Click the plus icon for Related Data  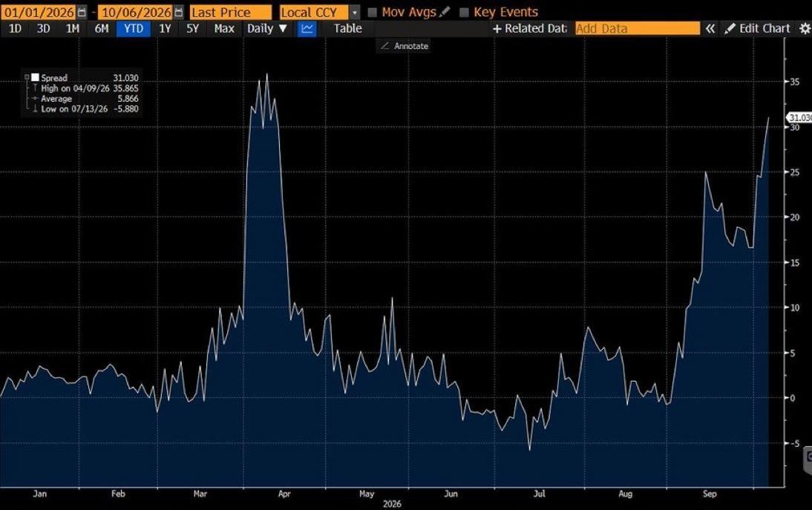(497, 29)
